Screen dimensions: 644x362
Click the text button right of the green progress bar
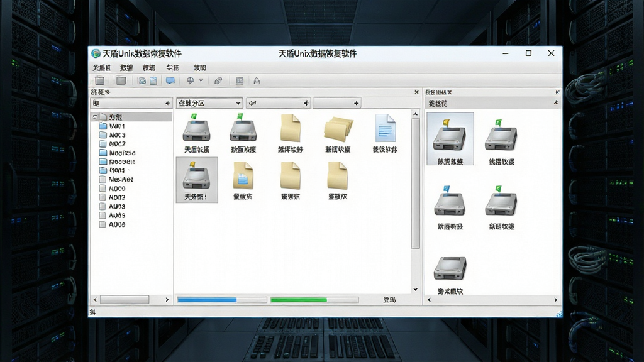[389, 300]
